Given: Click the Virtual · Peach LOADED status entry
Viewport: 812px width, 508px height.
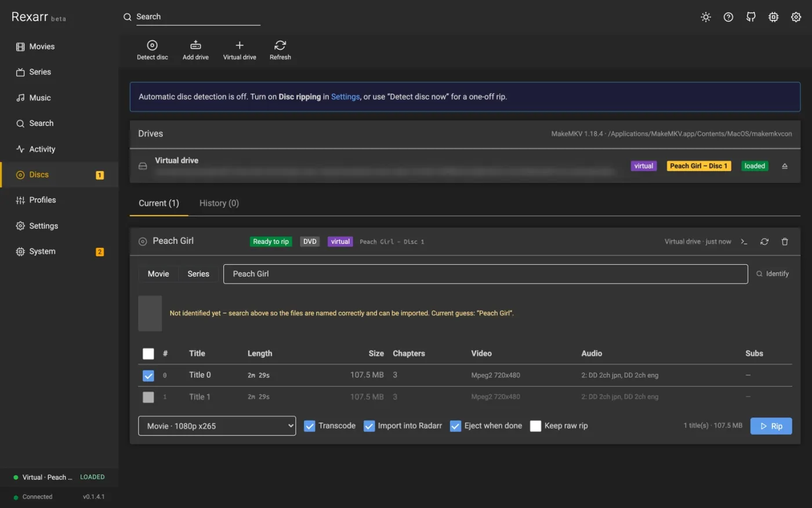Looking at the screenshot, I should pyautogui.click(x=59, y=477).
